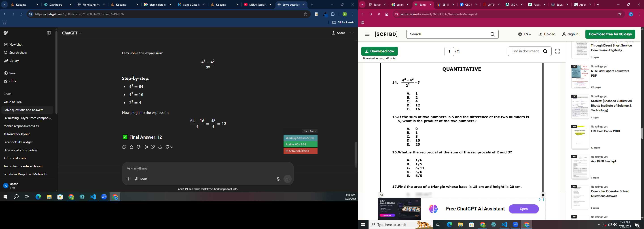Click 'Open App' link on tracker widget
This screenshot has height=229, width=644.
click(309, 131)
